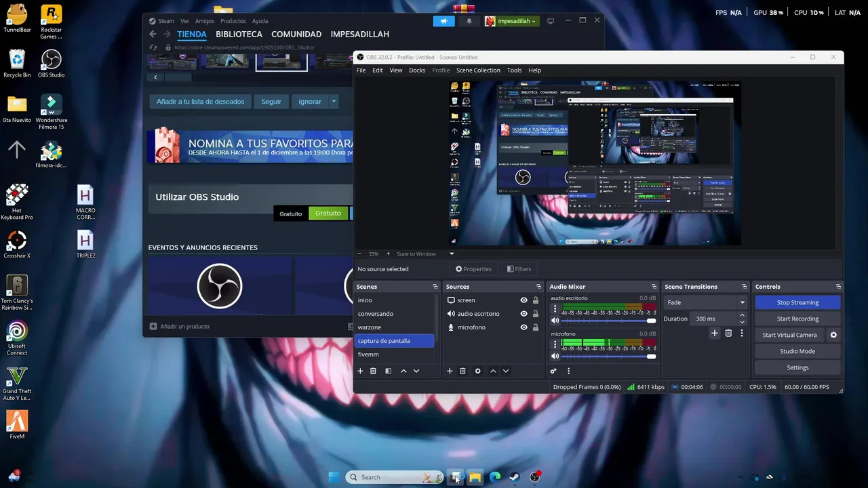Open transition properties three-dot menu
Viewport: 868px width, 488px height.
point(742,333)
